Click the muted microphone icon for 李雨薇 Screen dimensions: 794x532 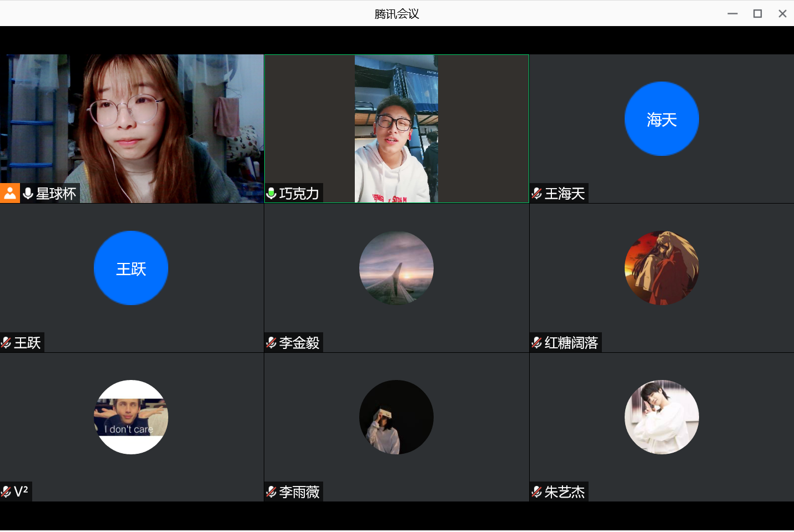point(272,492)
